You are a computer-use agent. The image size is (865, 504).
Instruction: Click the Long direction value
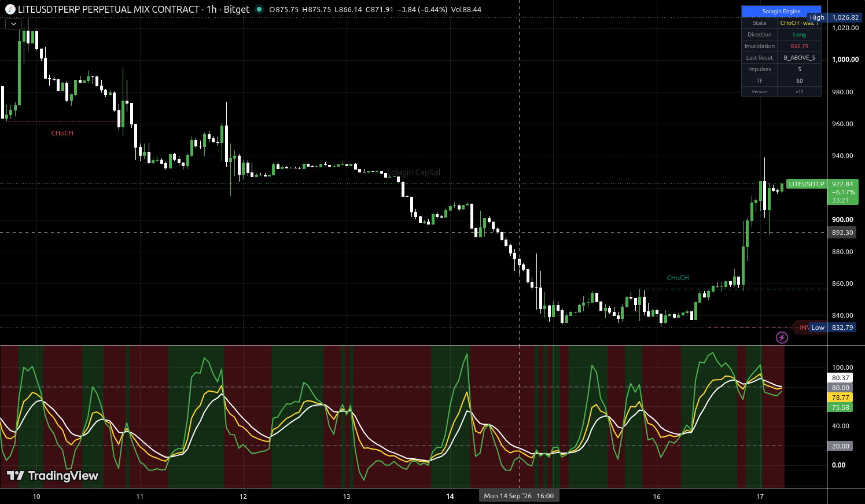[799, 35]
